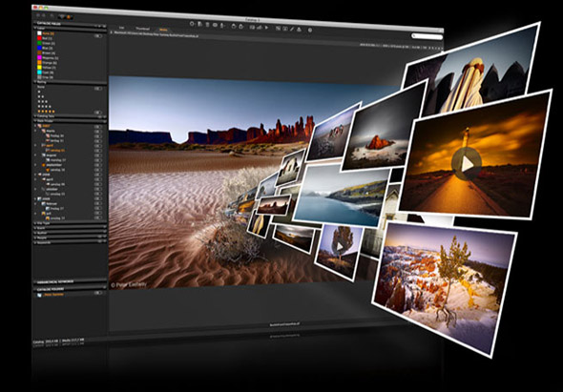
Task: Click the circular icon starting the toolbar
Action: [x=192, y=24]
